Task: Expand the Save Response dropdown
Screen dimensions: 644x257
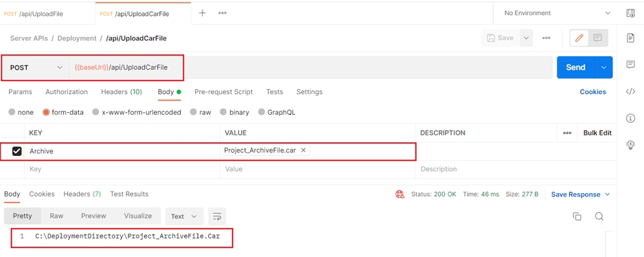Action: pos(608,194)
